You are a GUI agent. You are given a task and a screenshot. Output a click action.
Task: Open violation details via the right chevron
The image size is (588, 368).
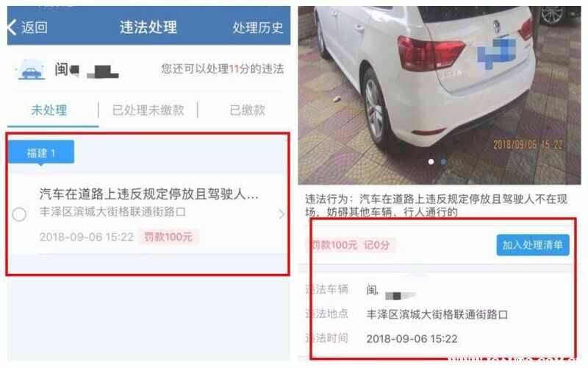tap(282, 214)
